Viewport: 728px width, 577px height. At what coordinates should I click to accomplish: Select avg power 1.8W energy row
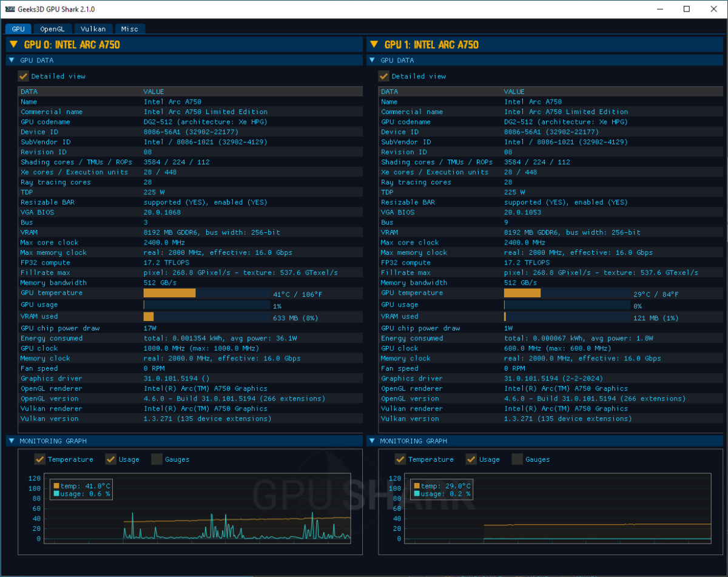(579, 339)
